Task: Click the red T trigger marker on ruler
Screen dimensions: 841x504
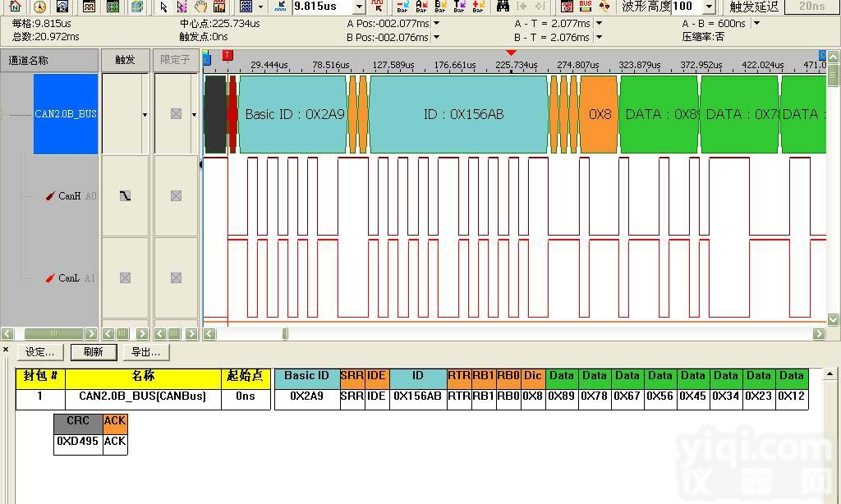Action: pos(227,55)
